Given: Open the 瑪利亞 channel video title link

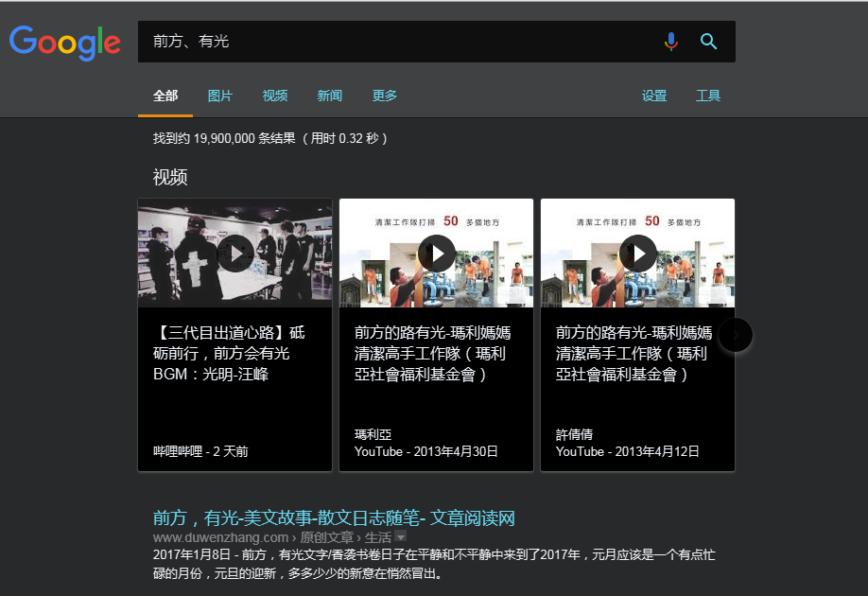Looking at the screenshot, I should click(432, 353).
